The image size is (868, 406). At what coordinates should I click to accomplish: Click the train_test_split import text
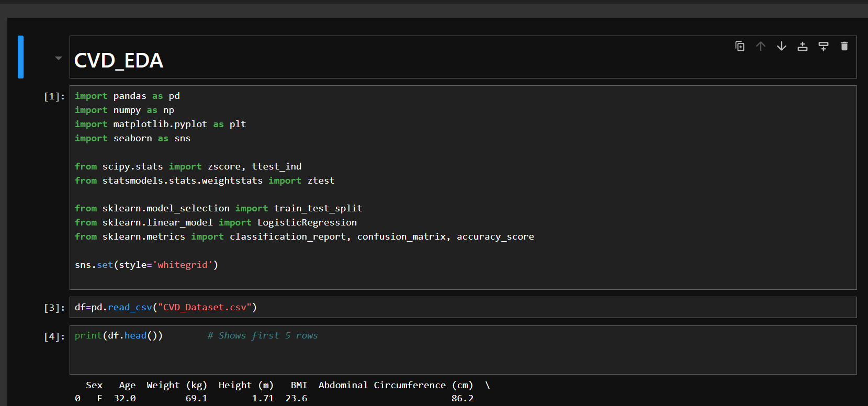[x=318, y=209]
